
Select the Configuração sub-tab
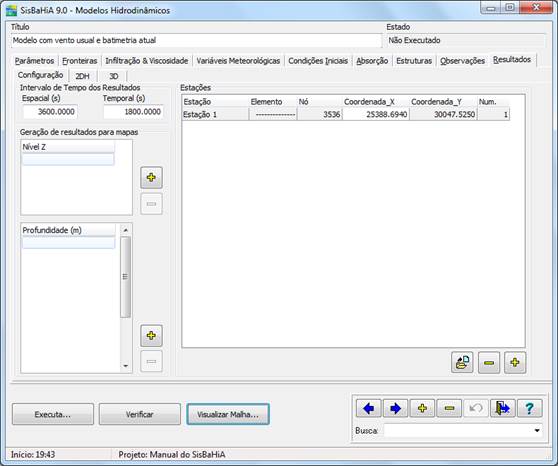pos(41,75)
